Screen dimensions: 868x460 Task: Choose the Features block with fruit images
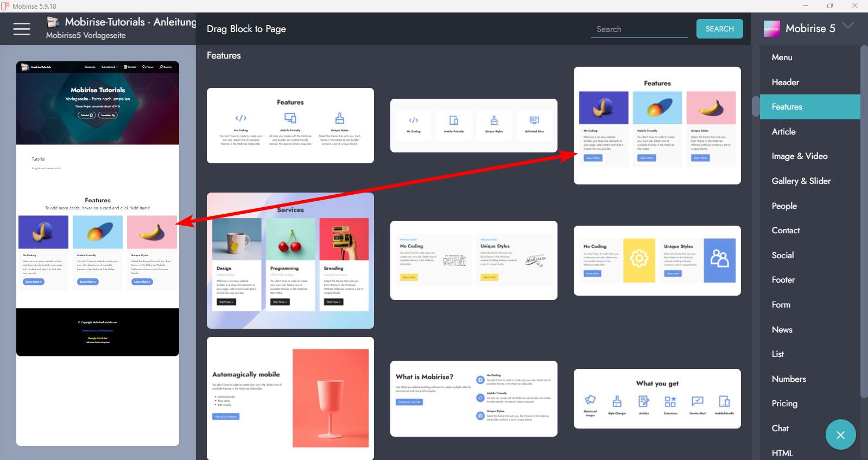657,125
